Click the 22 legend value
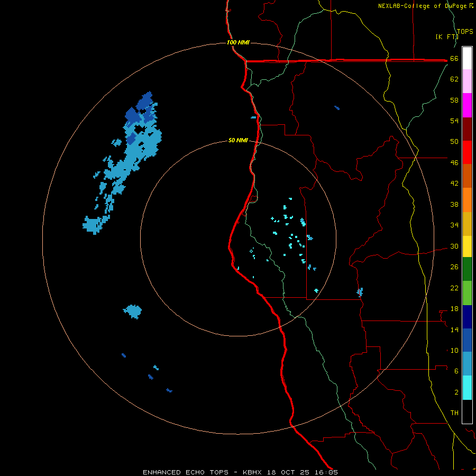Screen dimensions: 476x476 click(x=454, y=288)
